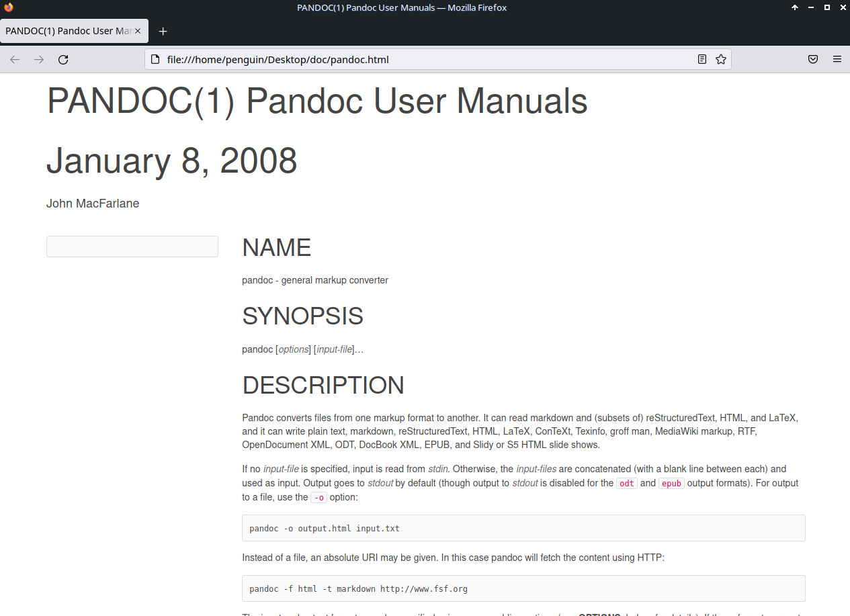This screenshot has height=616, width=850.
Task: Select the PANDOC(1) User Manuals tab
Action: [67, 30]
